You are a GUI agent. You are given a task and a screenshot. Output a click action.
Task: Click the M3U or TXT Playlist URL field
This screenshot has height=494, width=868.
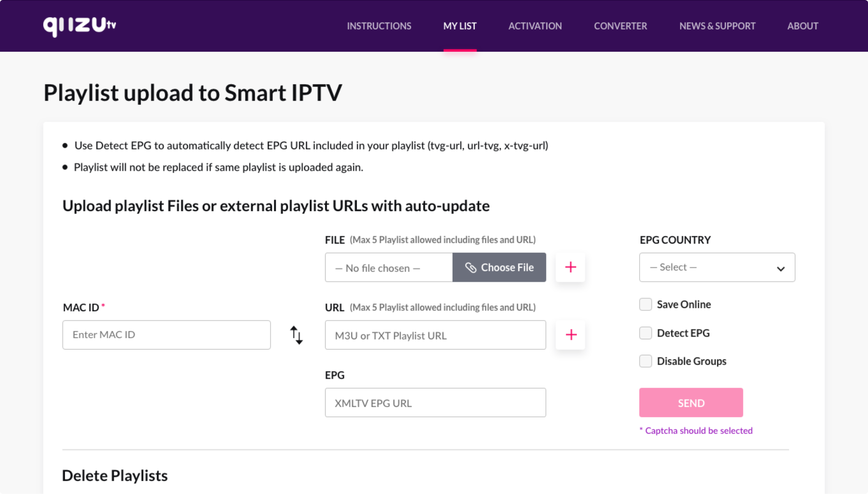coord(435,335)
